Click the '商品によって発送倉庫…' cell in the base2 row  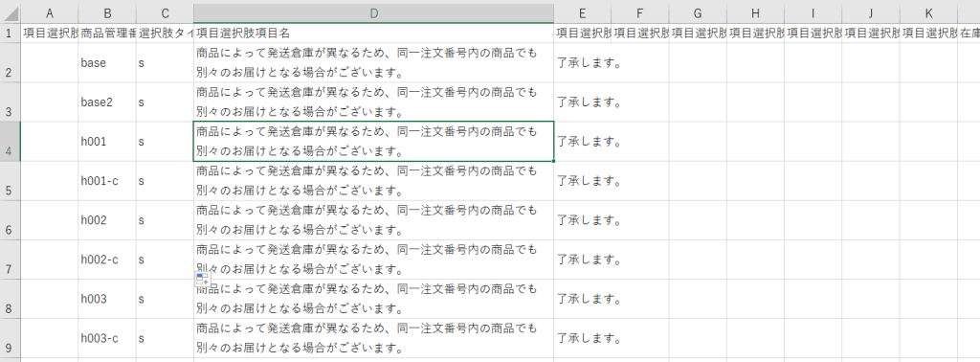coord(373,102)
